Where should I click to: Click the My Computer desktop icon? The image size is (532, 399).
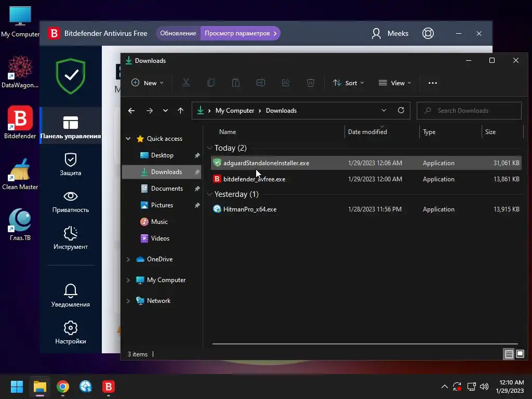pos(20,21)
